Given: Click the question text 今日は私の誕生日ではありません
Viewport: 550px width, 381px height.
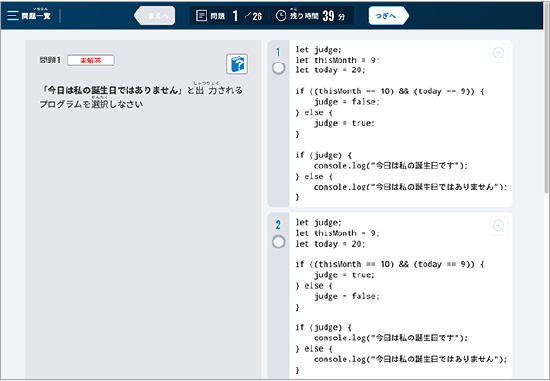Looking at the screenshot, I should pyautogui.click(x=112, y=90).
